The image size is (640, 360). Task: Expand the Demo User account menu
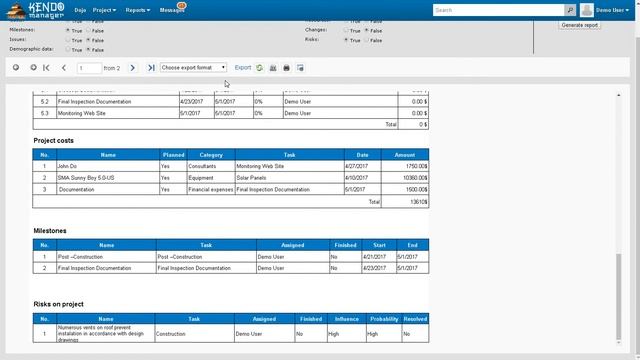(x=612, y=10)
